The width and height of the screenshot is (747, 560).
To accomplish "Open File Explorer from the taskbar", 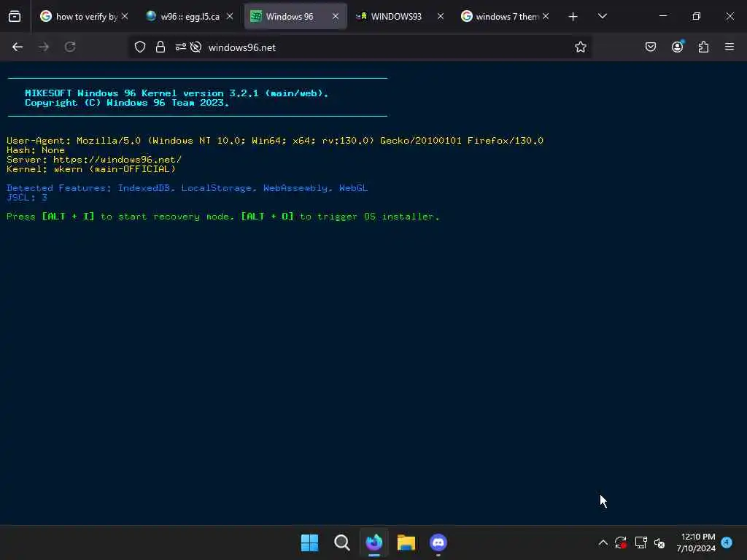I will (x=406, y=542).
